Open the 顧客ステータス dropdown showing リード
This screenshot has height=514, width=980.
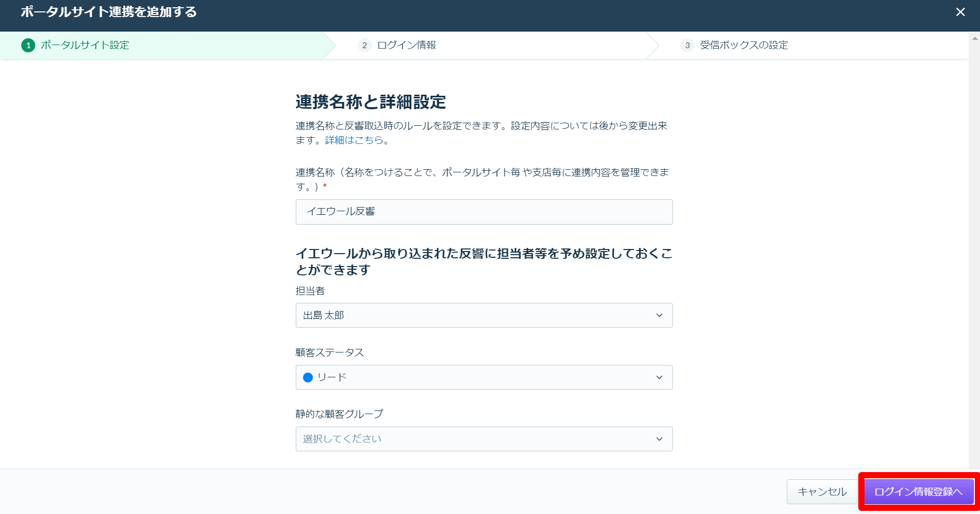coord(484,377)
